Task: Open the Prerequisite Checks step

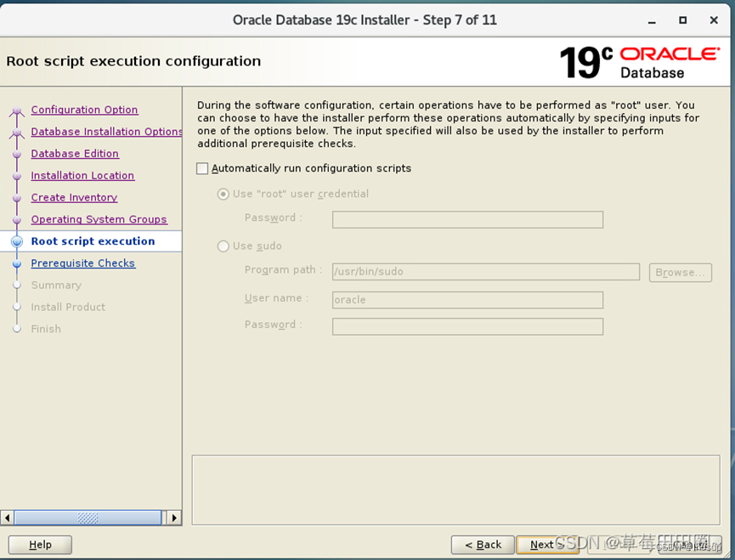Action: (83, 263)
